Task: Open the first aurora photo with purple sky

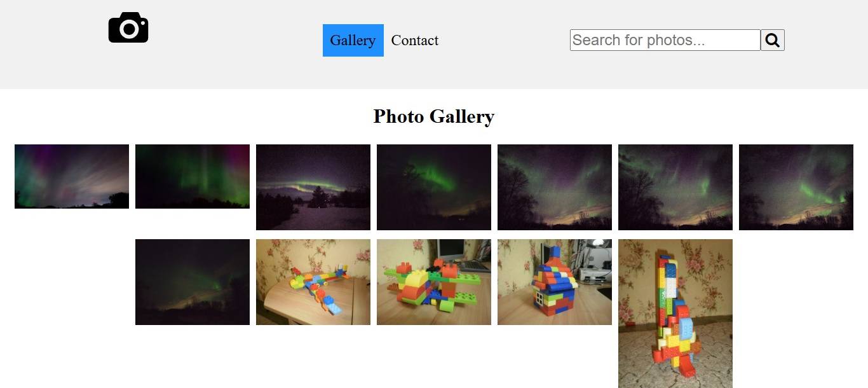Action: 72,176
